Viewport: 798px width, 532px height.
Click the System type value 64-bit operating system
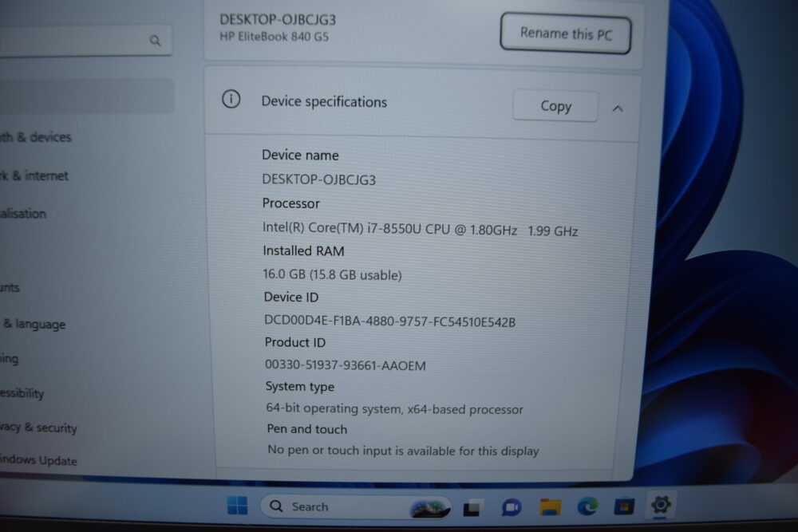pos(394,409)
